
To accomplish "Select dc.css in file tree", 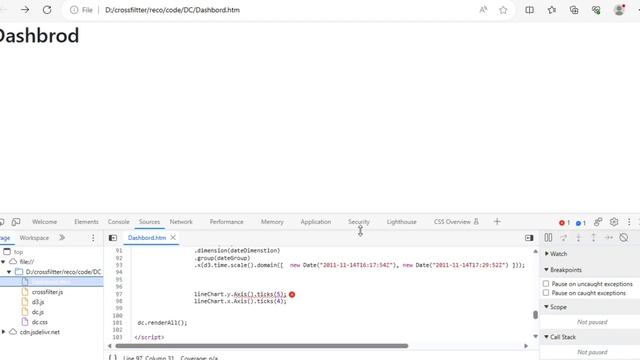I will [40, 322].
